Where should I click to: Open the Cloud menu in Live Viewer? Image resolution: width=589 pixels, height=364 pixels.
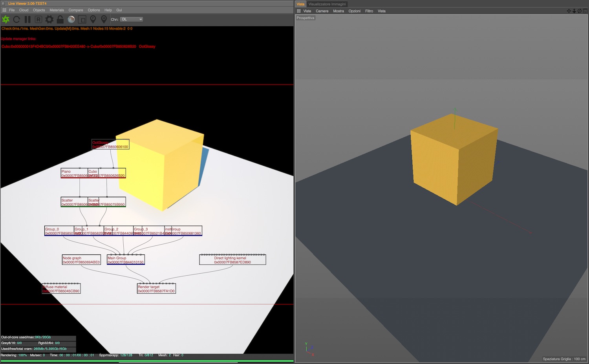tap(24, 10)
